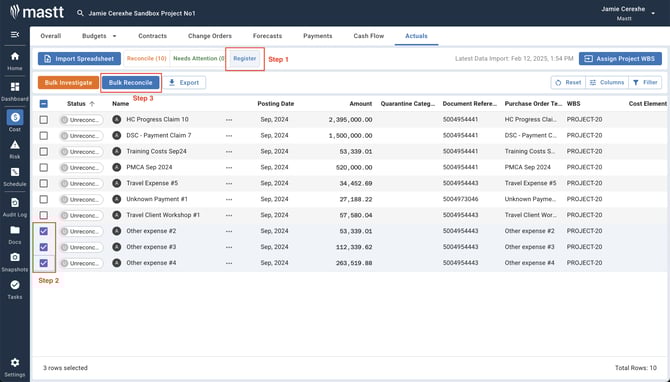Image resolution: width=670 pixels, height=382 pixels.
Task: Open row menu for HC Progress Claim 10
Action: tap(229, 120)
